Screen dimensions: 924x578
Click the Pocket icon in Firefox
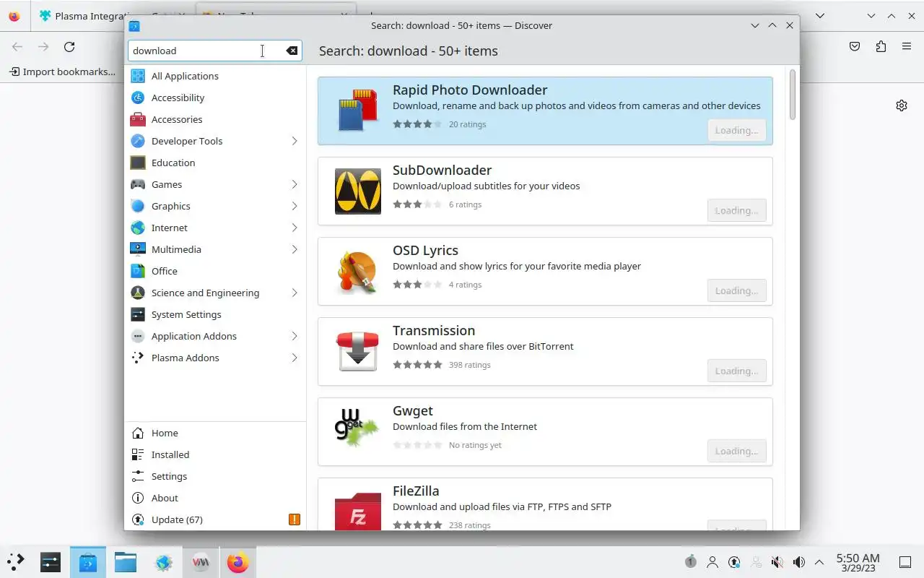pyautogui.click(x=855, y=46)
